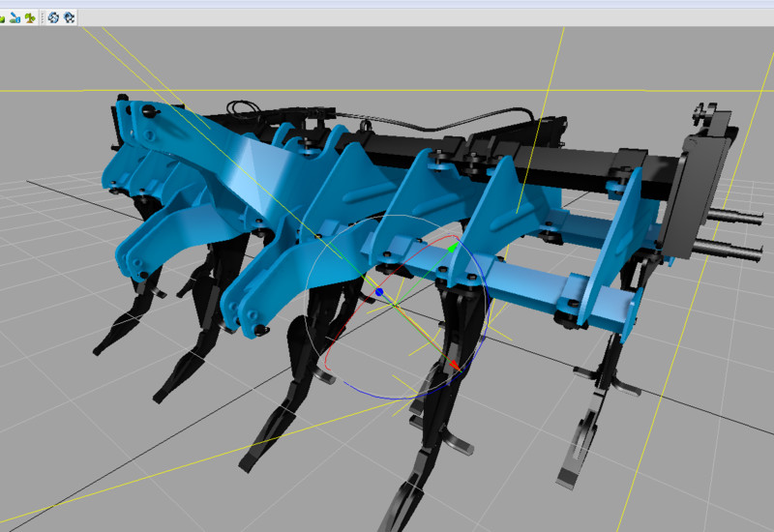Click the red X-axis arrow of the gizmo
774x532 pixels.
click(454, 365)
